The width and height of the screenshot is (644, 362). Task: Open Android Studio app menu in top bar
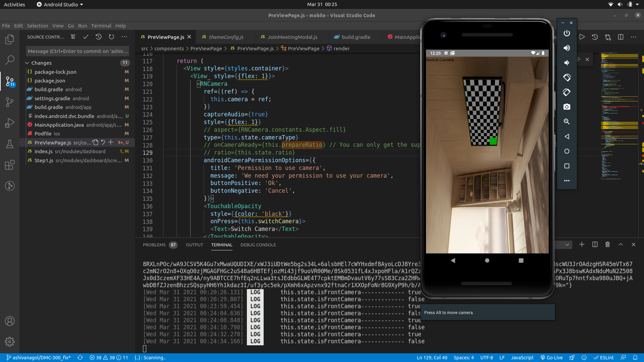[60, 4]
